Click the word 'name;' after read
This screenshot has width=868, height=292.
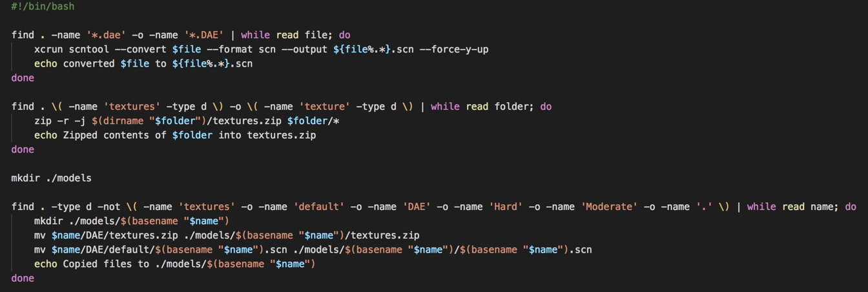[x=823, y=207]
